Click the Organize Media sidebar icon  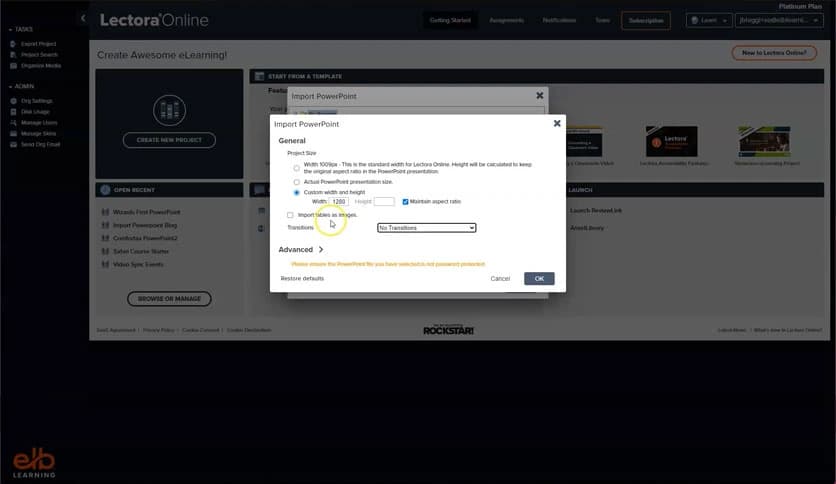(x=13, y=66)
